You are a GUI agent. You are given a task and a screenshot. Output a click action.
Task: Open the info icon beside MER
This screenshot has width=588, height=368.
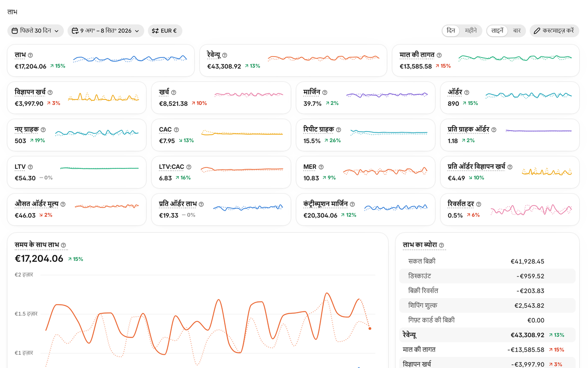321,167
